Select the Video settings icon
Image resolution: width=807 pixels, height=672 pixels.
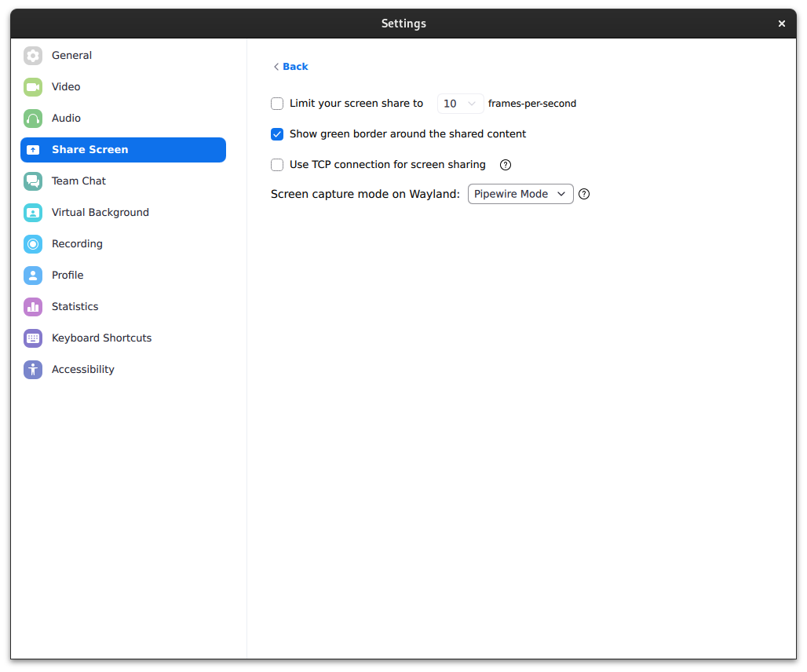[33, 87]
